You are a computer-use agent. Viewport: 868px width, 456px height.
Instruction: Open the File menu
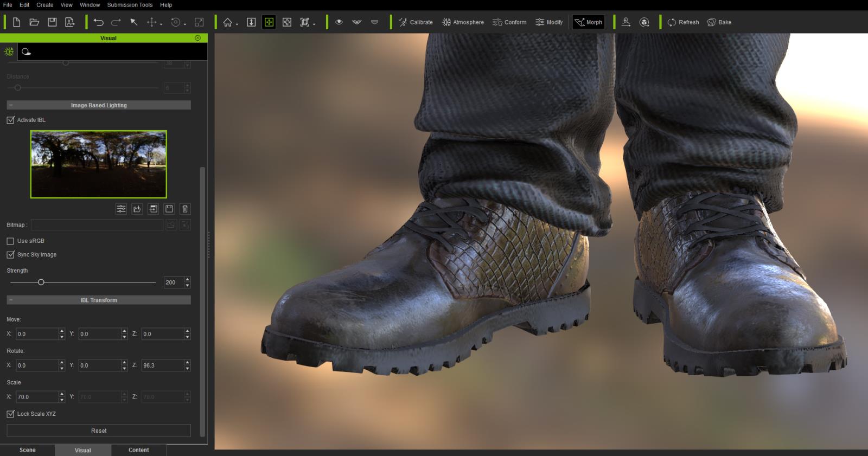(x=8, y=5)
